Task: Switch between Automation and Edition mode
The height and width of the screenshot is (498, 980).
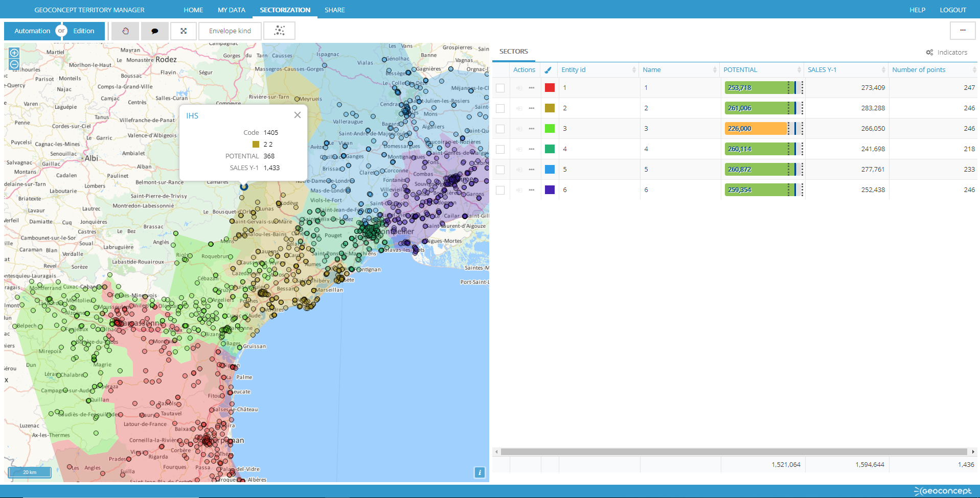Action: (61, 31)
